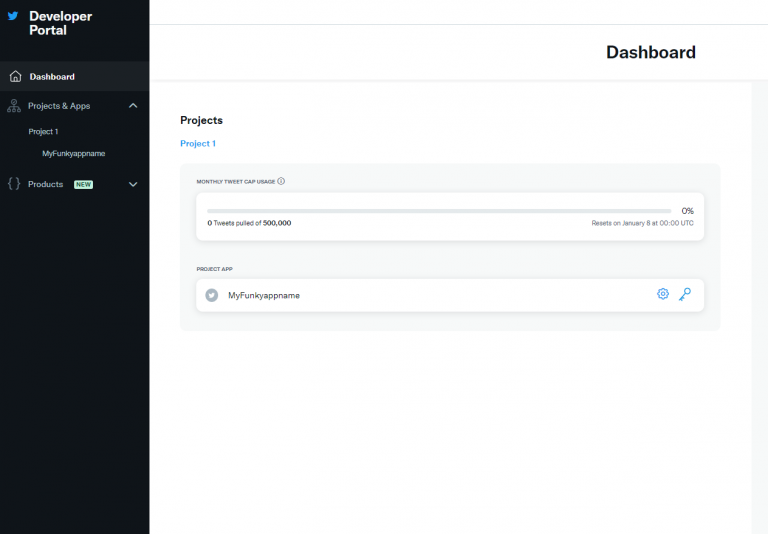Click the Products curly braces icon

click(14, 184)
